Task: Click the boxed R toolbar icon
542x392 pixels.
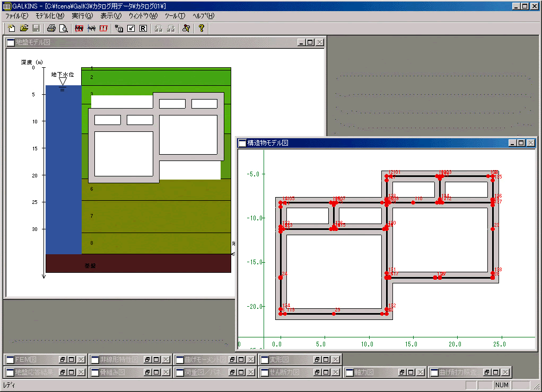Action: coord(143,28)
